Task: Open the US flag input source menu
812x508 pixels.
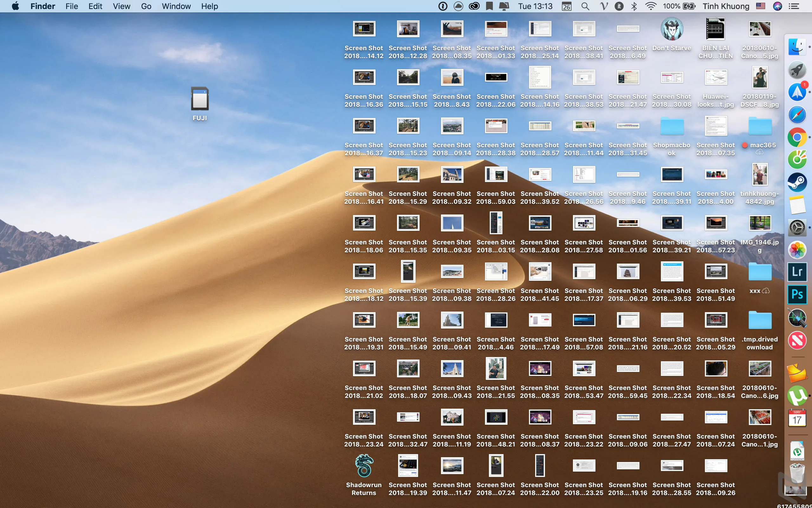Action: (x=761, y=6)
